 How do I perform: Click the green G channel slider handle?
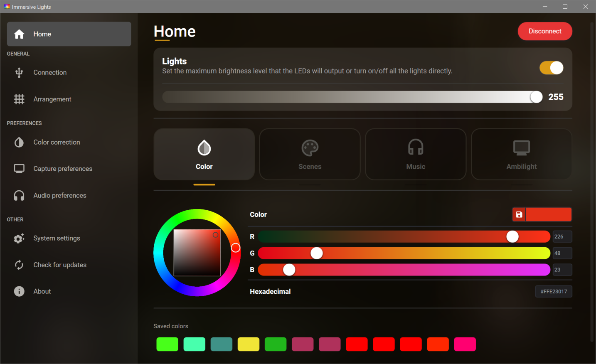[x=317, y=253]
